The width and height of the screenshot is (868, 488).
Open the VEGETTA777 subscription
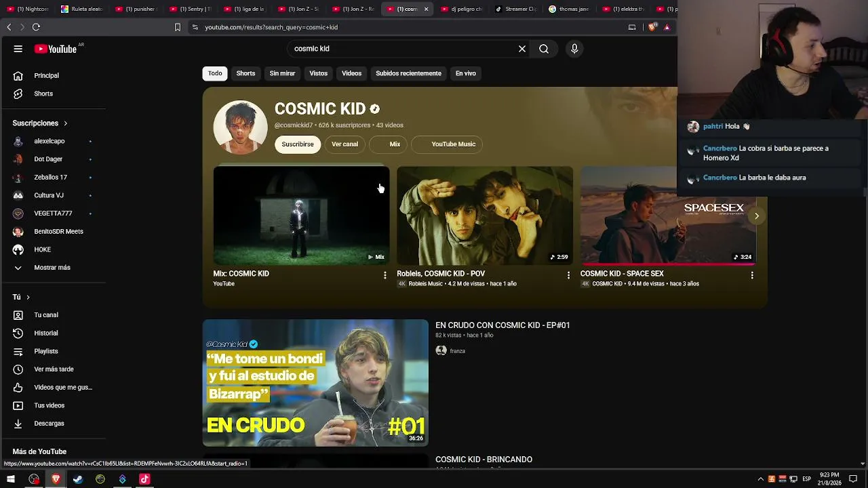tap(53, 213)
